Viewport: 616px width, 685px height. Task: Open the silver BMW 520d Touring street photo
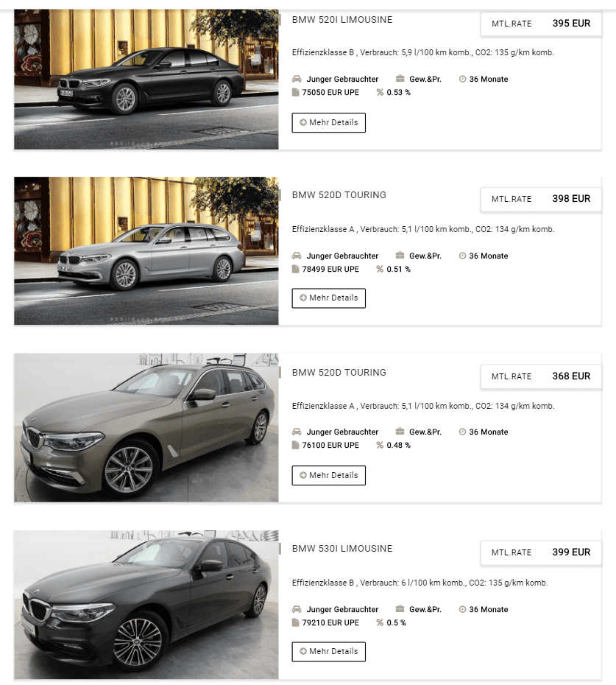pos(146,250)
